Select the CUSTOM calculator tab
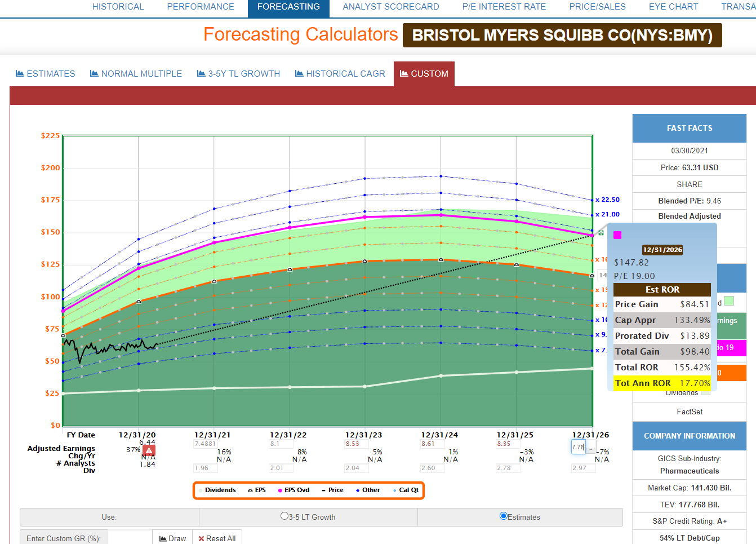Viewport: 756px width, 544px height. click(x=424, y=74)
